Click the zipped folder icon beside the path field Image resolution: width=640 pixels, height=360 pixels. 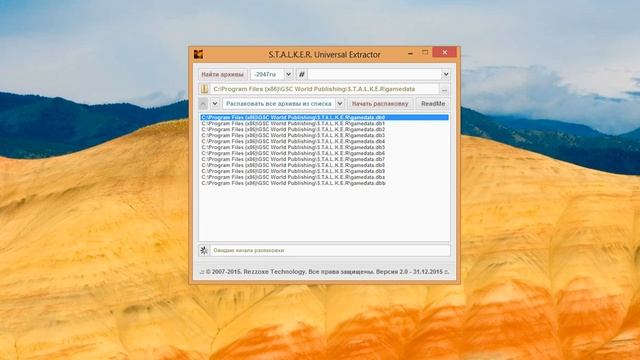pos(204,89)
